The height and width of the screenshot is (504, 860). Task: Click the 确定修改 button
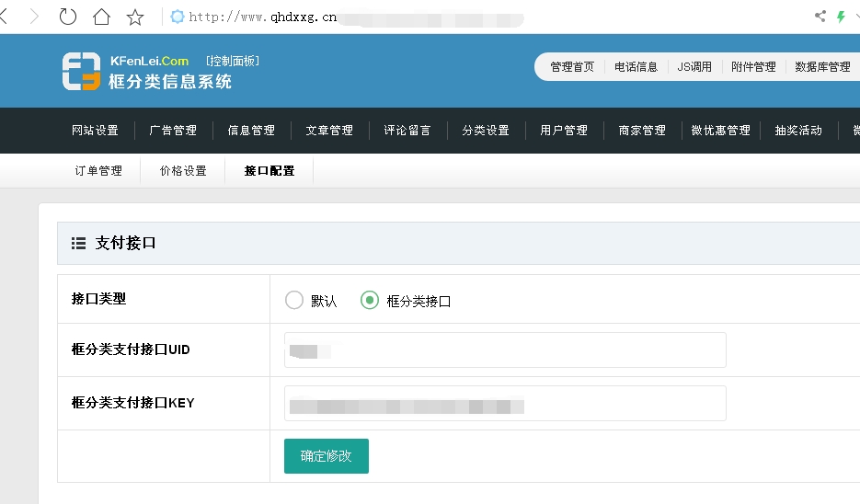(x=326, y=456)
